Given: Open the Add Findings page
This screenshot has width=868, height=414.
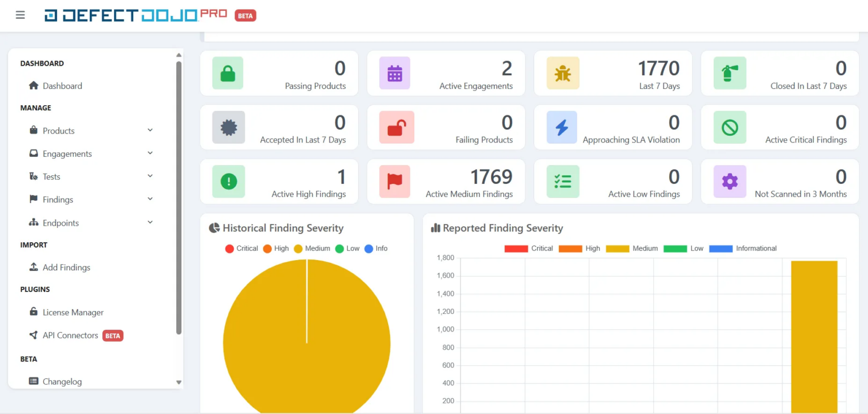Looking at the screenshot, I should coord(66,267).
